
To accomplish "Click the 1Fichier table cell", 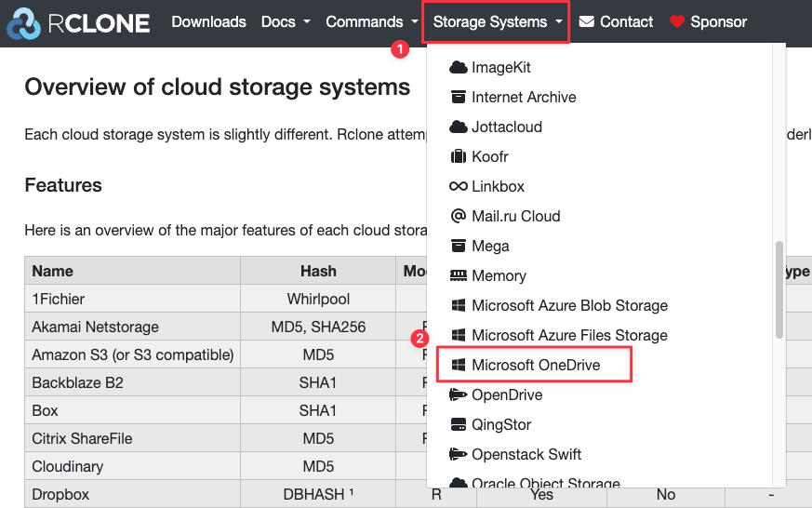I will 132,299.
